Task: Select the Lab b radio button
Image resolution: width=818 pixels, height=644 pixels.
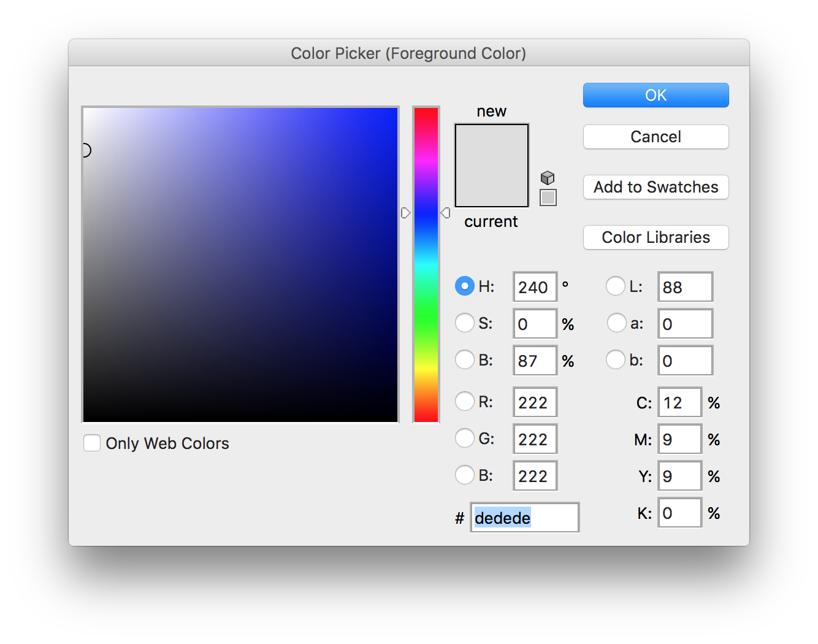Action: pyautogui.click(x=616, y=359)
